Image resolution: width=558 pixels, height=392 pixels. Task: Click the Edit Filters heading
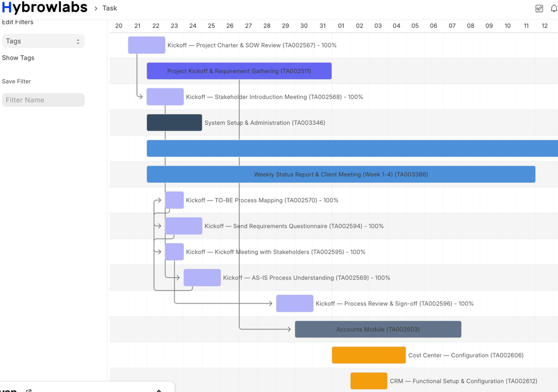[17, 22]
